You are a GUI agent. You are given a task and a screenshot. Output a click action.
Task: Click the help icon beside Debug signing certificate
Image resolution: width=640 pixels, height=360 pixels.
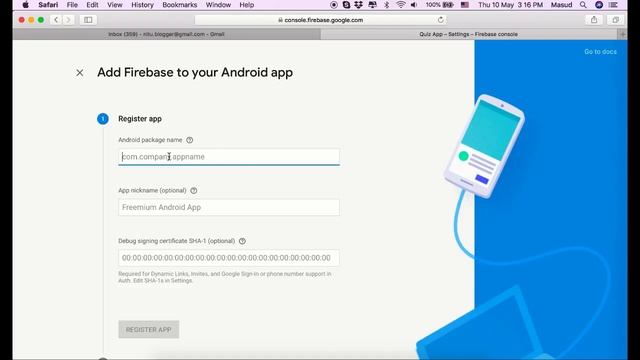(242, 241)
